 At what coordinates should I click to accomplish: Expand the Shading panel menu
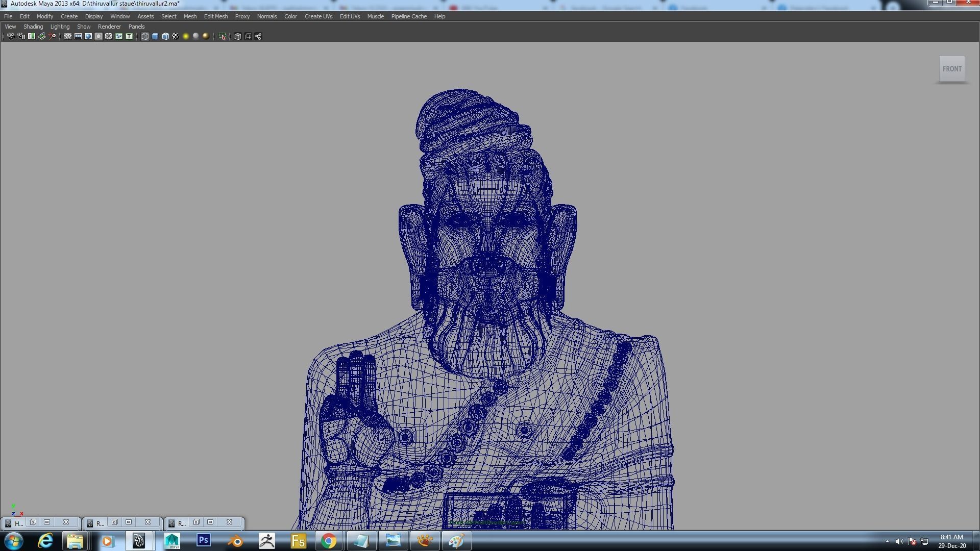(33, 27)
